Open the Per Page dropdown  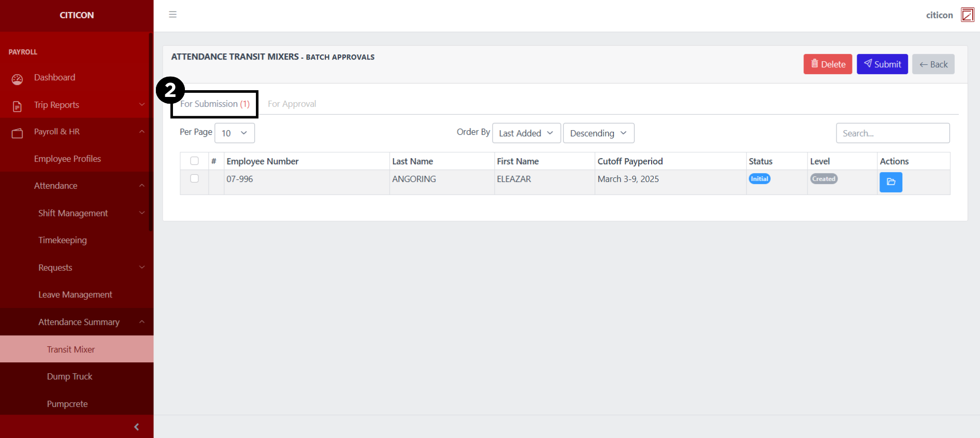(x=234, y=133)
